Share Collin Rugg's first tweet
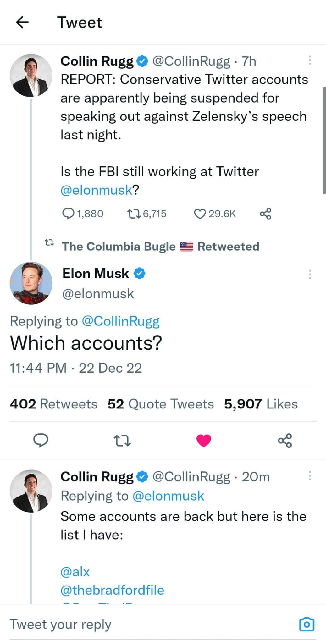326x644 pixels. point(265,214)
